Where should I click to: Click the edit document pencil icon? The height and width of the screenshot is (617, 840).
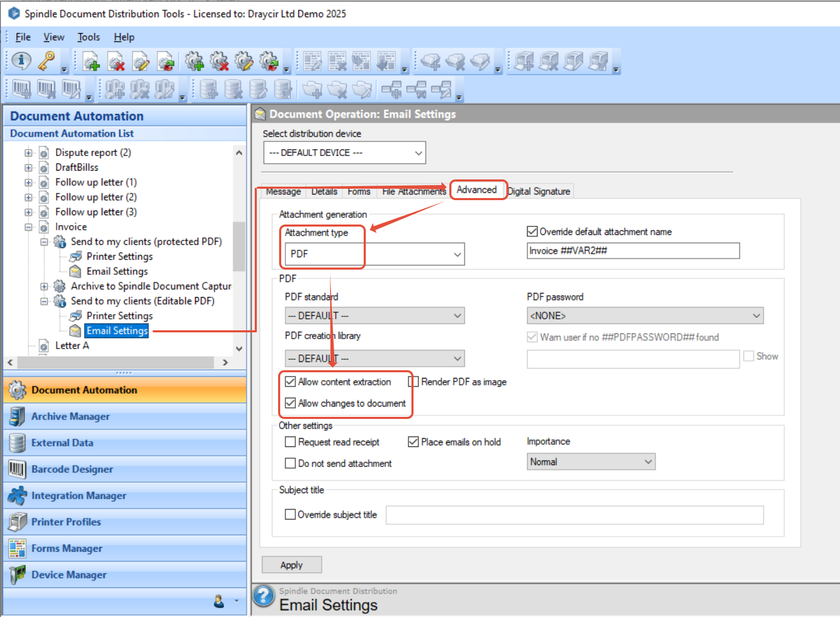(x=141, y=61)
